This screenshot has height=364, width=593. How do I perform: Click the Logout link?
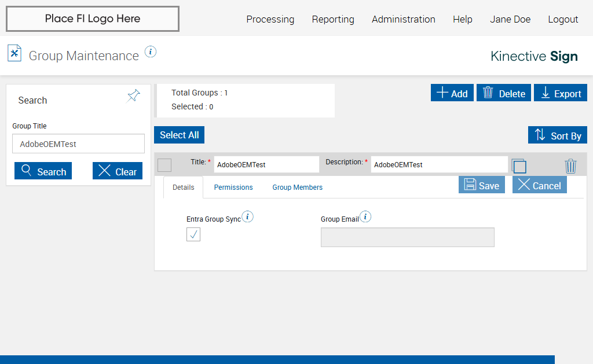pos(563,19)
